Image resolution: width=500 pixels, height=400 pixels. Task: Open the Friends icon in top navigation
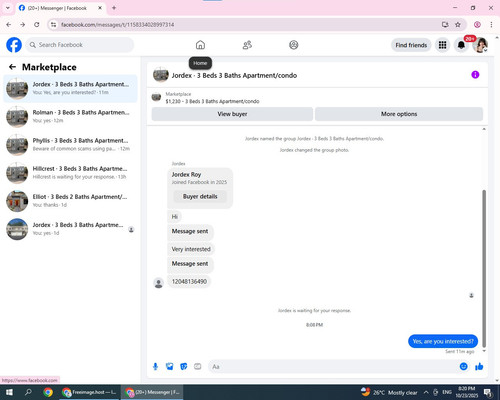pyautogui.click(x=247, y=45)
